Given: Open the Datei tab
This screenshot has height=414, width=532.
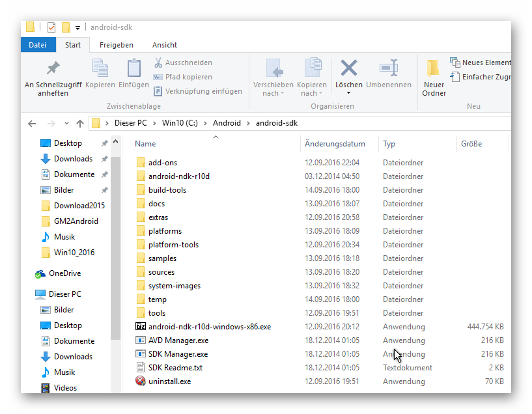Looking at the screenshot, I should pos(38,45).
